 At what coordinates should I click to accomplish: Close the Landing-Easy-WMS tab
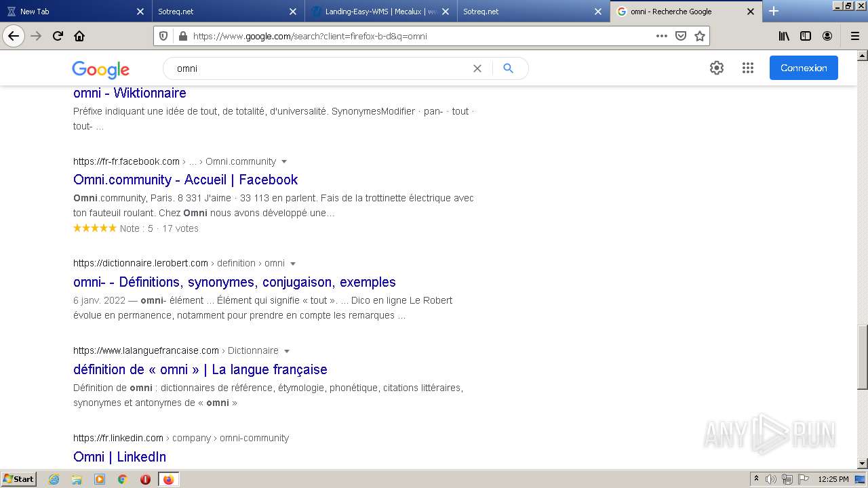pyautogui.click(x=446, y=12)
